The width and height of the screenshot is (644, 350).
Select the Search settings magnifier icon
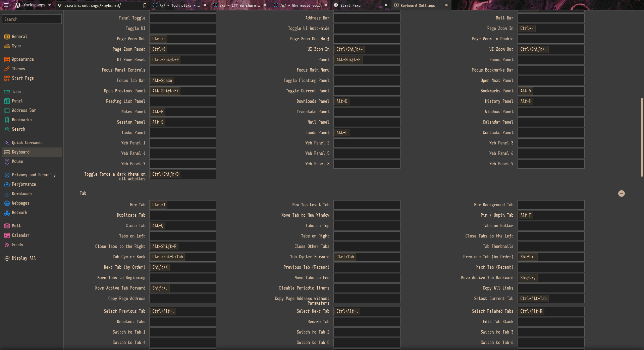[7, 129]
